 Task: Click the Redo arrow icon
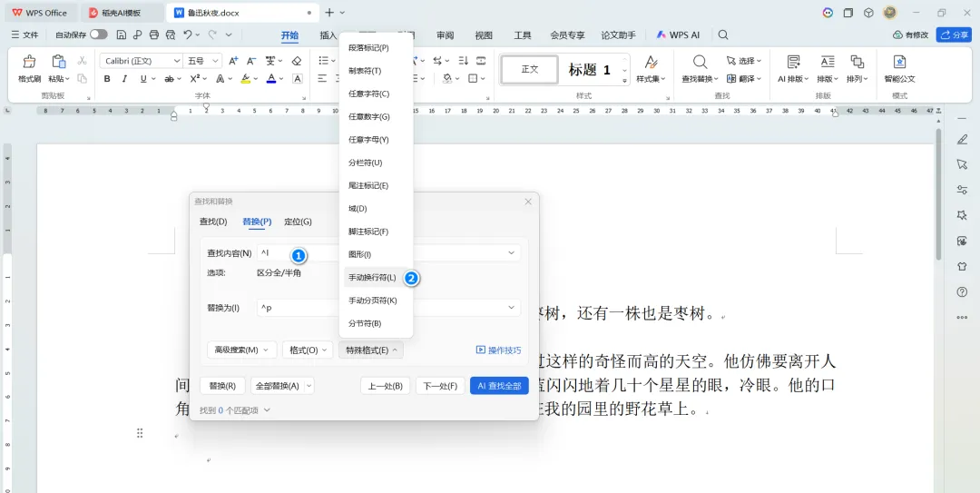(212, 35)
